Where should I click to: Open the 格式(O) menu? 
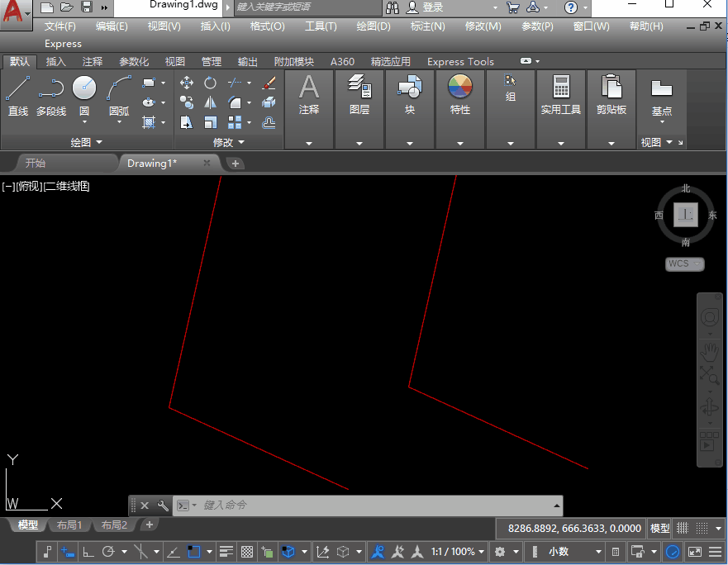[267, 26]
